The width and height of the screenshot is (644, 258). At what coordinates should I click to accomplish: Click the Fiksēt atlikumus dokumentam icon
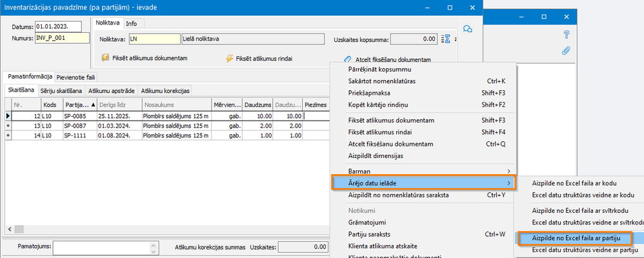point(106,58)
